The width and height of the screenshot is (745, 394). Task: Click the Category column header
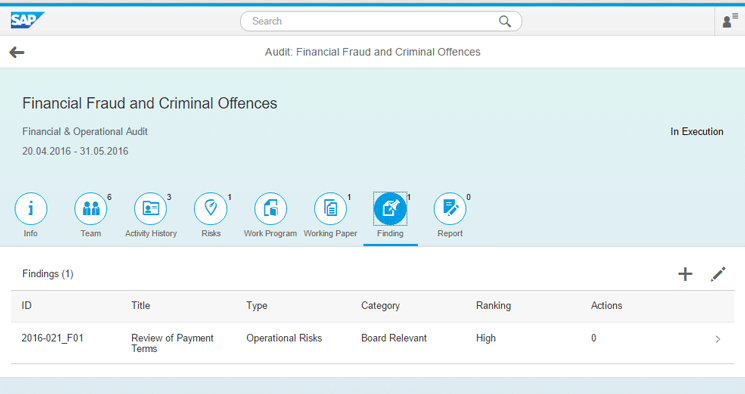click(380, 306)
